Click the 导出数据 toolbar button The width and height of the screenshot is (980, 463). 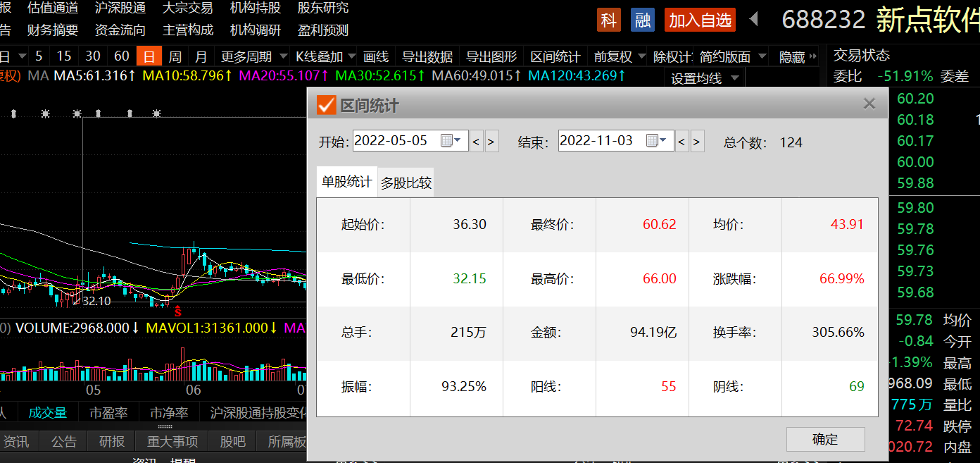tap(427, 56)
